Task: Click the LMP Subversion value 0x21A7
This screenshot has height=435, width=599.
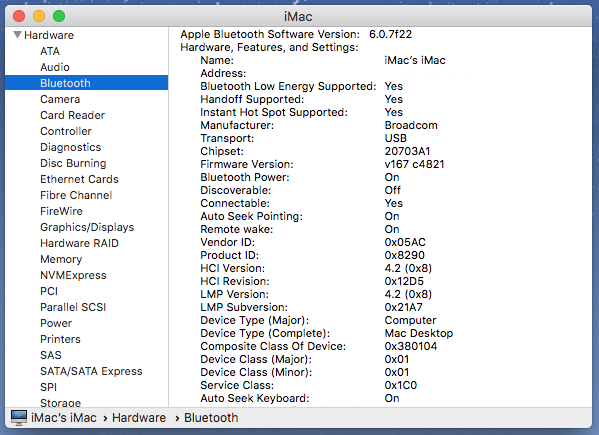Action: click(x=403, y=307)
